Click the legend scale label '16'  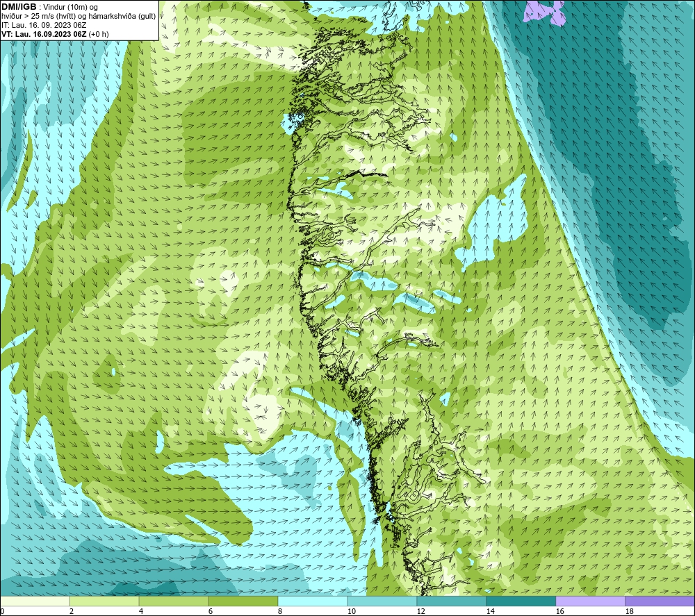[559, 612]
